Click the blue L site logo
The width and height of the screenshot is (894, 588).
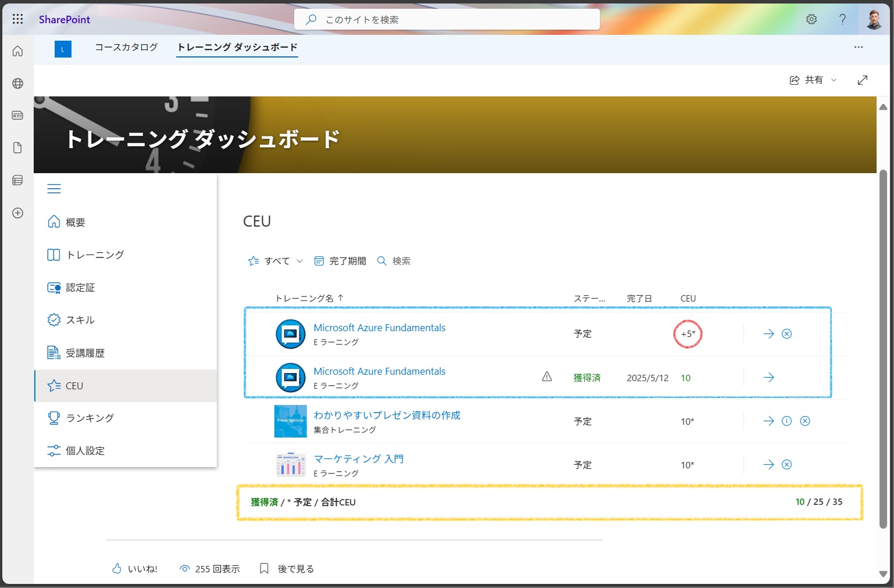pos(63,49)
